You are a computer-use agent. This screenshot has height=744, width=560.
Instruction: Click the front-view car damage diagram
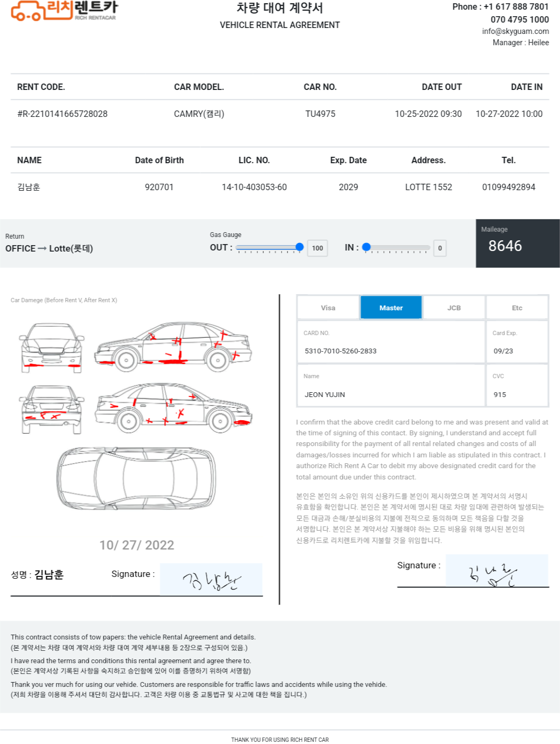click(x=52, y=347)
